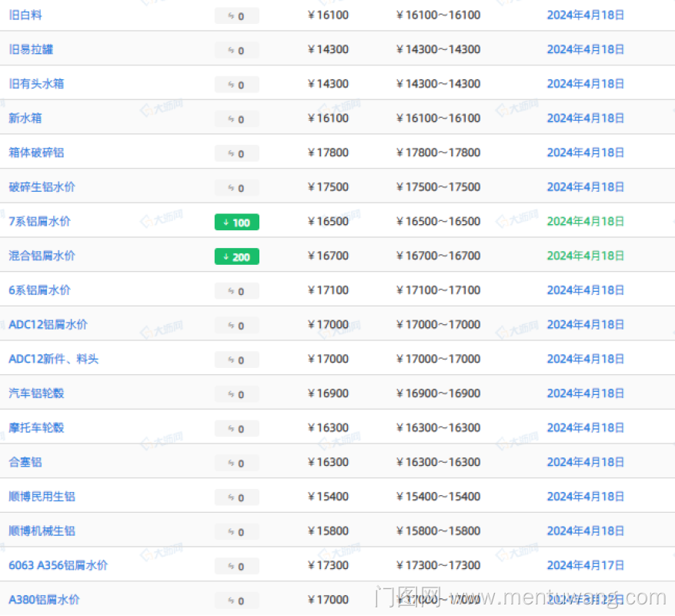This screenshot has height=616, width=675.
Task: Select the 新水箱 link
Action: click(x=25, y=118)
